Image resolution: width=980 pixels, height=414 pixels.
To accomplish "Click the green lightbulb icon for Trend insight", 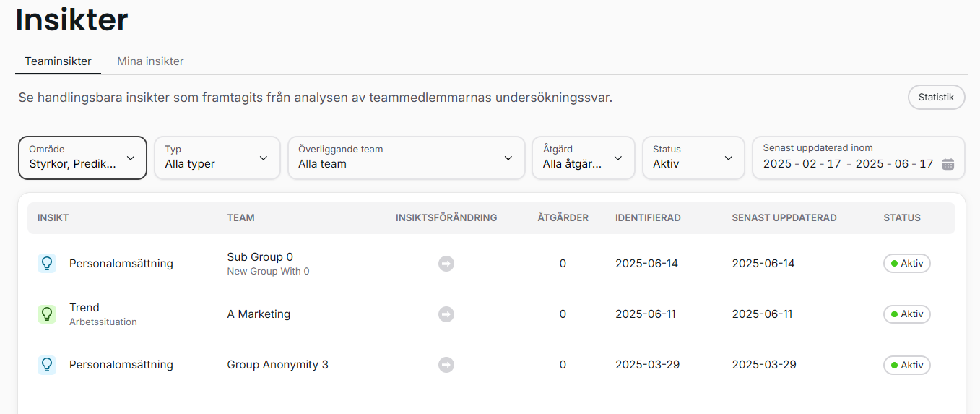I will coord(47,314).
